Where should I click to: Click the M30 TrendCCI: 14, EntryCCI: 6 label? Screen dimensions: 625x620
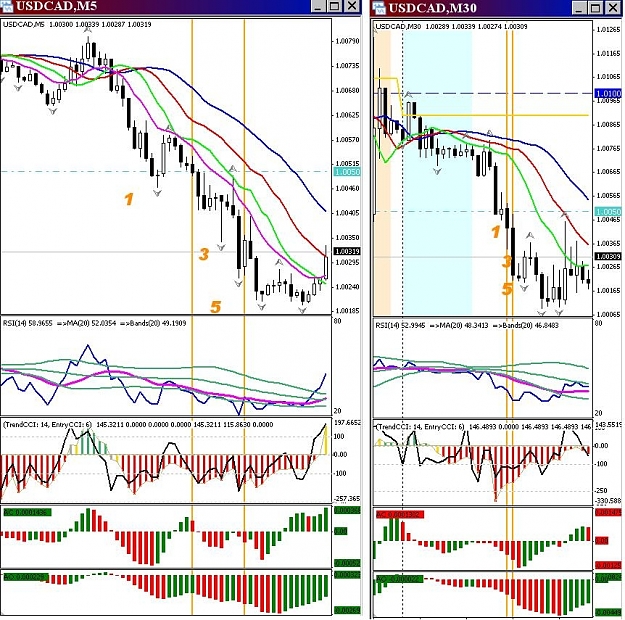pos(421,427)
